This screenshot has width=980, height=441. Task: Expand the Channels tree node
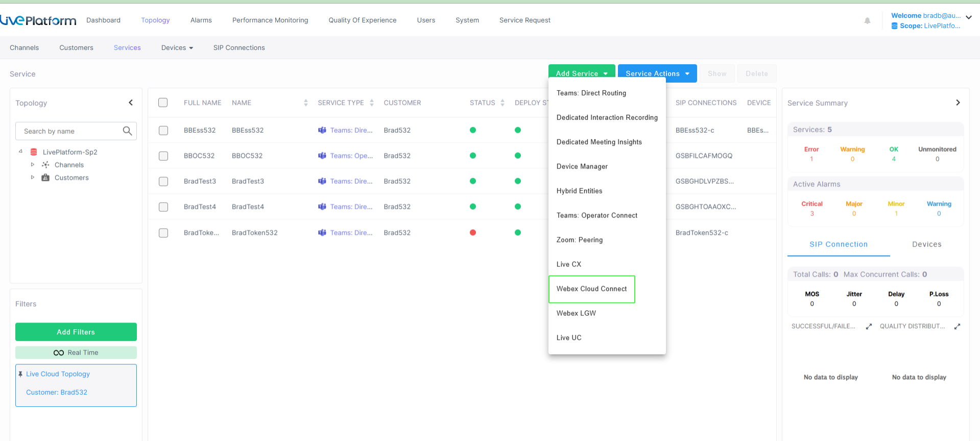(32, 164)
